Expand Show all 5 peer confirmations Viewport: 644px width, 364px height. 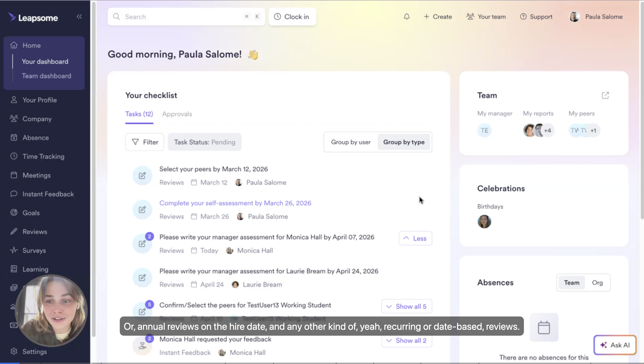point(407,306)
